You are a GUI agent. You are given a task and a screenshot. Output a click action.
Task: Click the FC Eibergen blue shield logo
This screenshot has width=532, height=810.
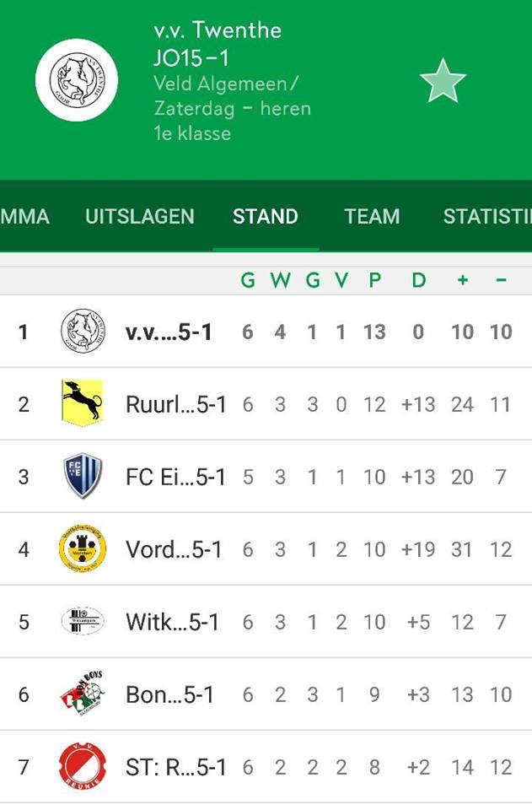82,476
